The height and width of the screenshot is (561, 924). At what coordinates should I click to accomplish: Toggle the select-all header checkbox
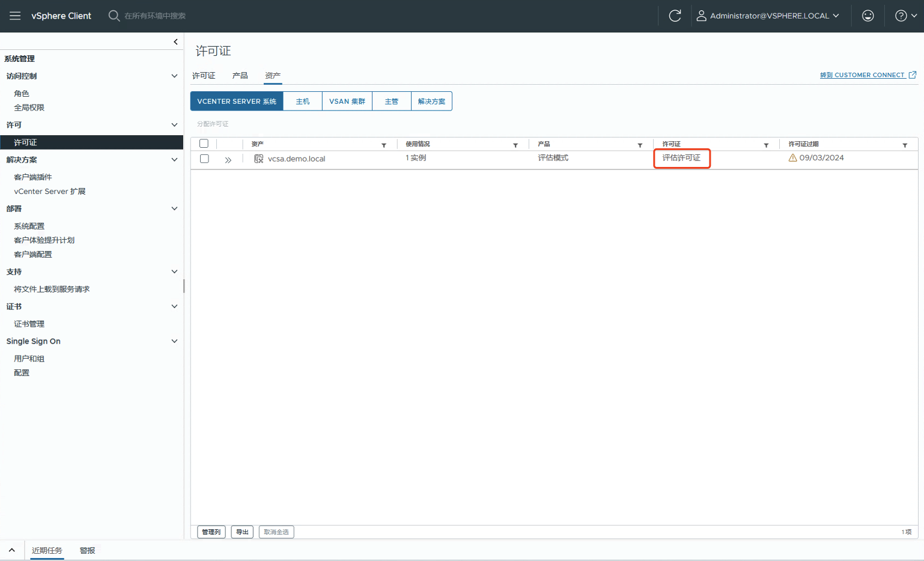point(204,144)
